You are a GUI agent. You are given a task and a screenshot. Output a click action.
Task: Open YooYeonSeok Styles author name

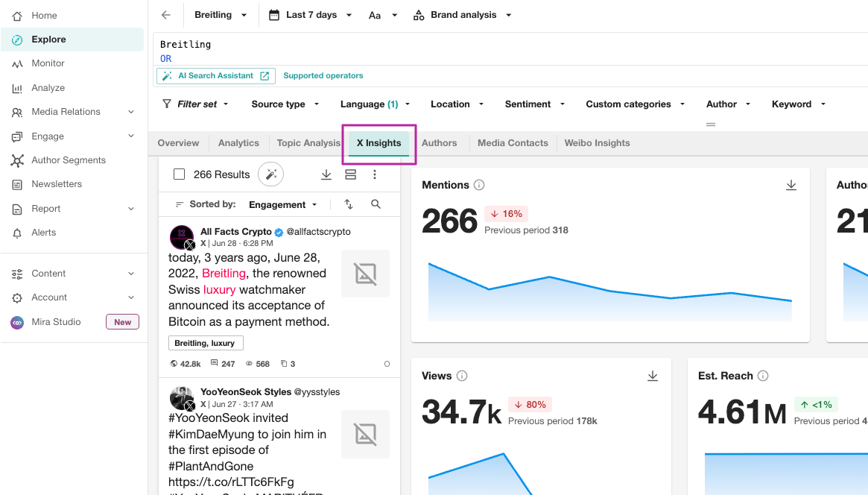pyautogui.click(x=246, y=392)
